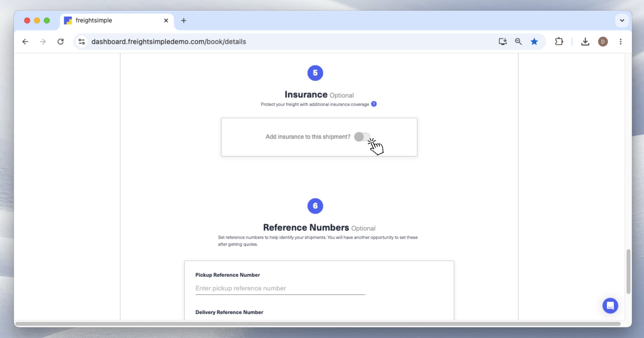Open insurance coverage help question mark icon

pos(374,104)
